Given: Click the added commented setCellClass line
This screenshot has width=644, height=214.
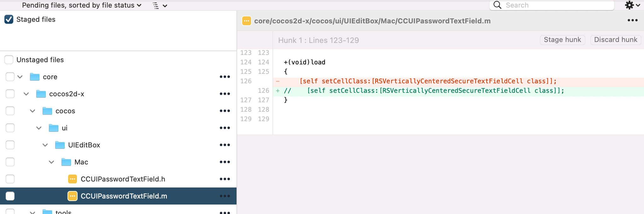Looking at the screenshot, I should pyautogui.click(x=424, y=91).
